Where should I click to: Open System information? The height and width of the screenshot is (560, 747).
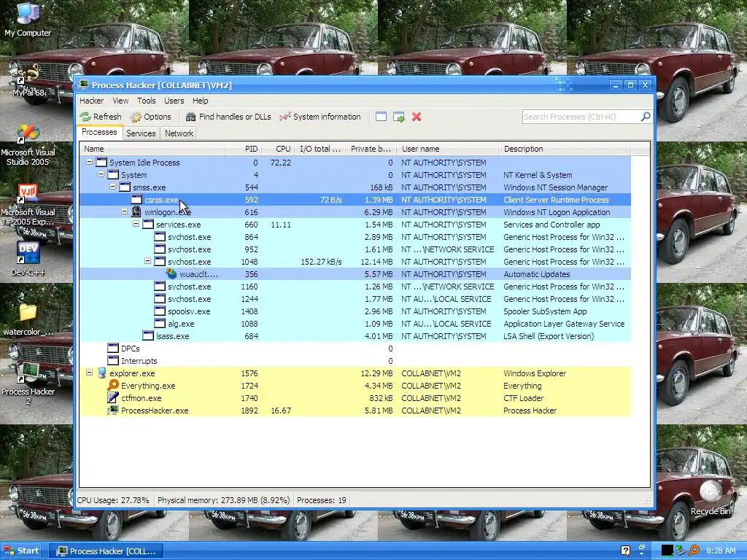point(320,117)
